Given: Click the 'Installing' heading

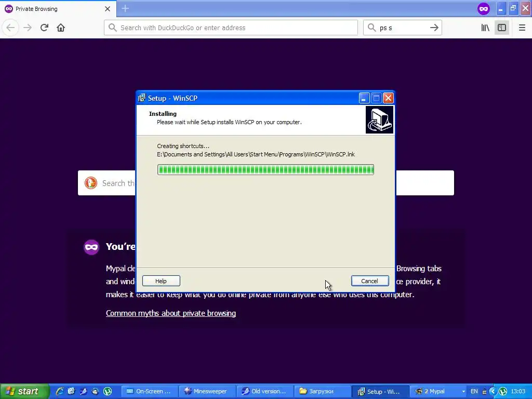Looking at the screenshot, I should pyautogui.click(x=163, y=114).
